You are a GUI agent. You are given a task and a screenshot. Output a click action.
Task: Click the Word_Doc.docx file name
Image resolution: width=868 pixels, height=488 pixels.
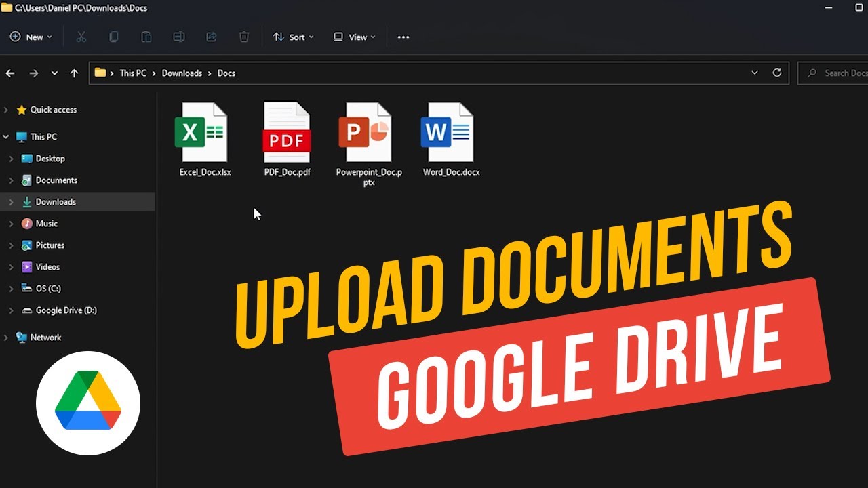click(x=452, y=172)
